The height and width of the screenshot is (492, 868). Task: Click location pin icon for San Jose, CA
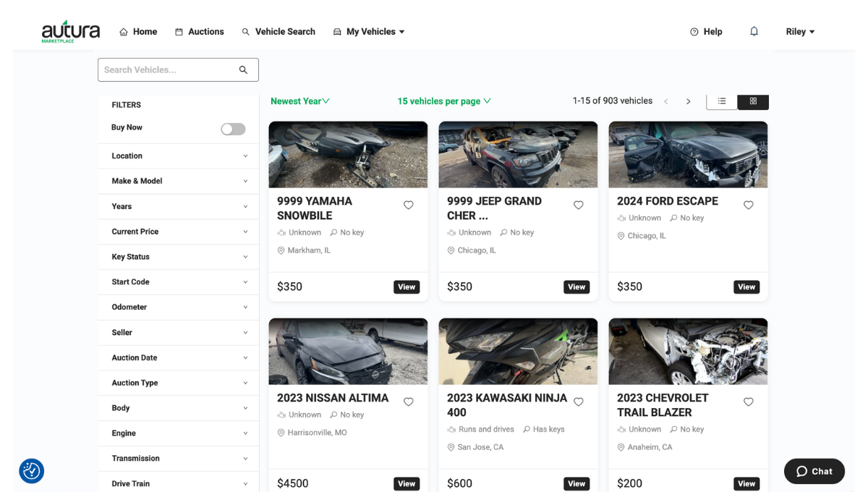click(x=451, y=447)
